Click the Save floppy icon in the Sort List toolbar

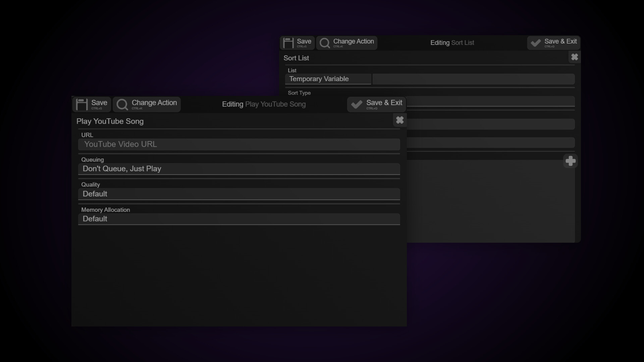click(288, 43)
